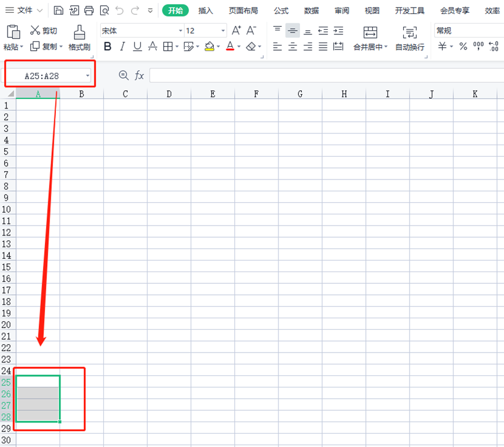Cut selection with the scissors icon
This screenshot has width=504, height=447.
point(35,30)
